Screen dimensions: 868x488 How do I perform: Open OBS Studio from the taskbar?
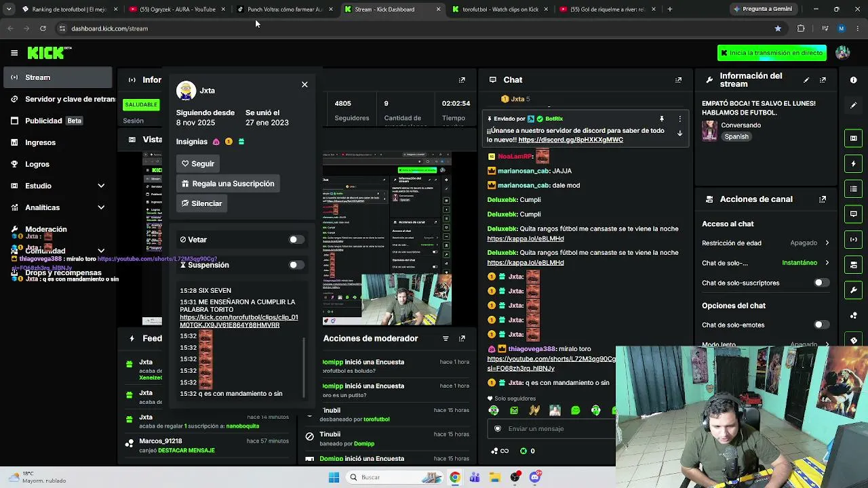click(x=515, y=477)
